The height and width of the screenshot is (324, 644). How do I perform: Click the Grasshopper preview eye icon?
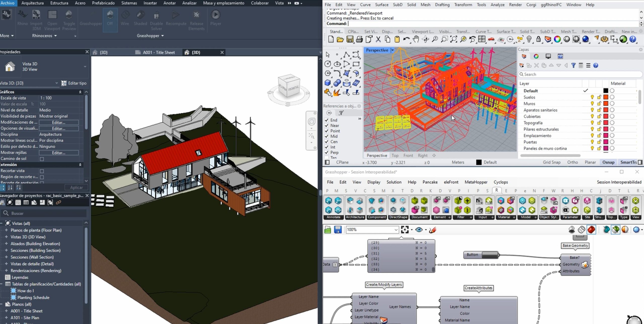pos(419,229)
